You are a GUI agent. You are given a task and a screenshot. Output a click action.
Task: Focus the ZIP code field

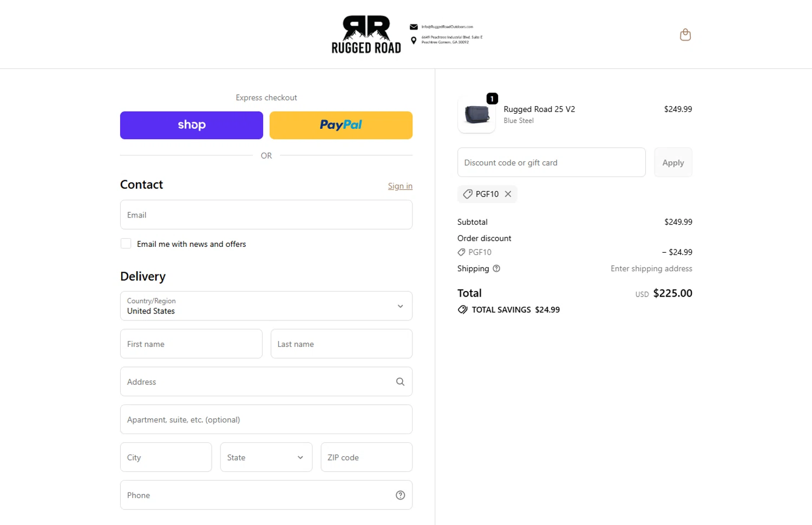click(x=366, y=457)
